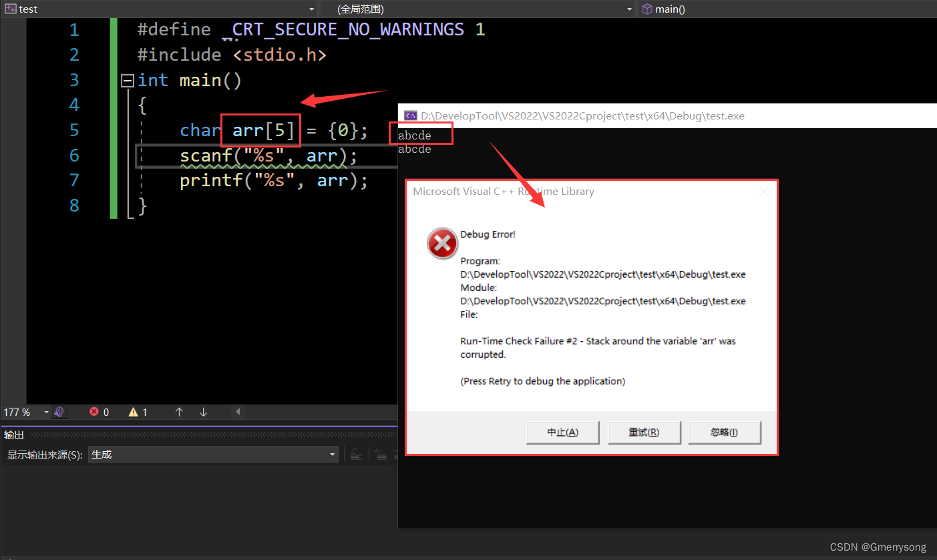The image size is (937, 560).
Task: Click the second abcde line in console
Action: (x=415, y=149)
